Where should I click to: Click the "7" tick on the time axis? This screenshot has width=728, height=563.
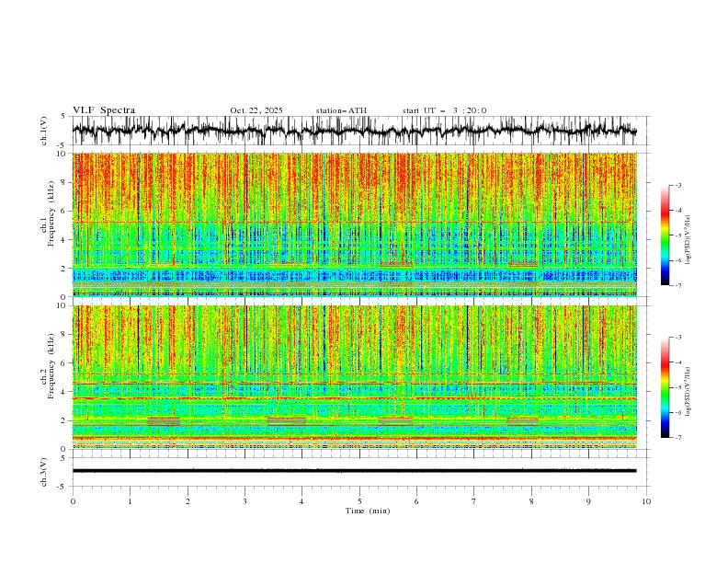(474, 501)
